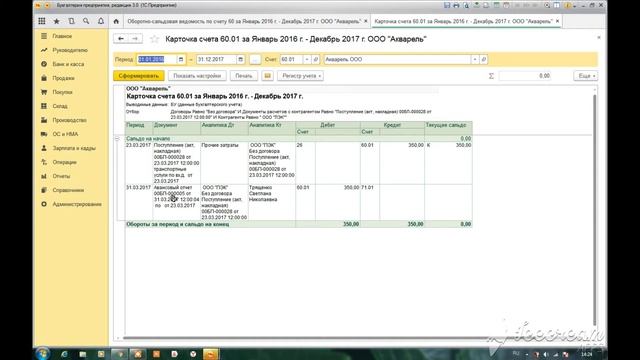Click the sum value field showing 0,00
Image resolution: width=640 pixels, height=360 pixels.
tap(524, 76)
